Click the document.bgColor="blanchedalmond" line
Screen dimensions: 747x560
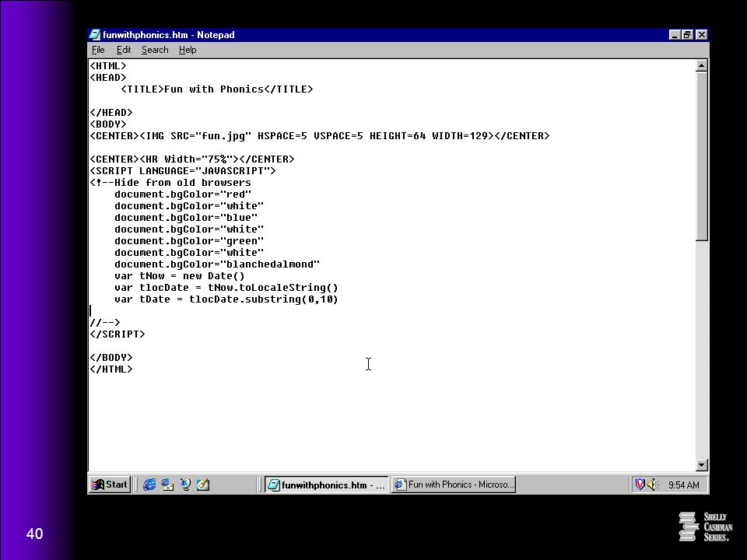217,264
